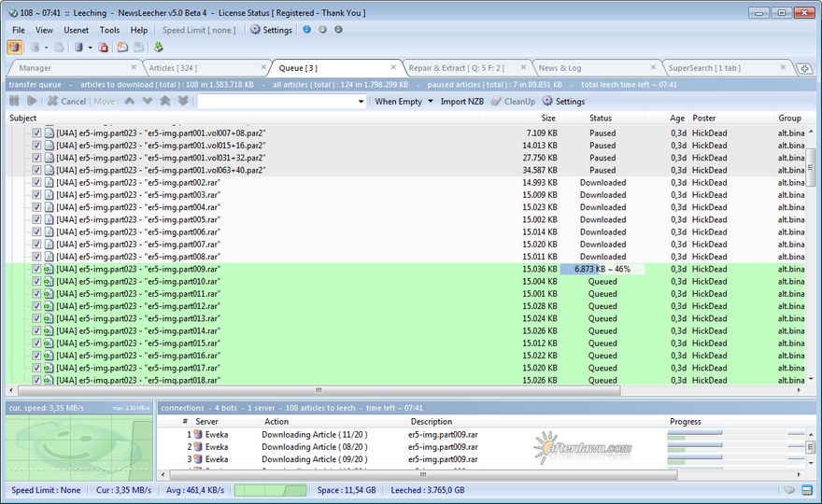Open the Usenet menu
Image resolution: width=822 pixels, height=504 pixels.
pos(76,30)
